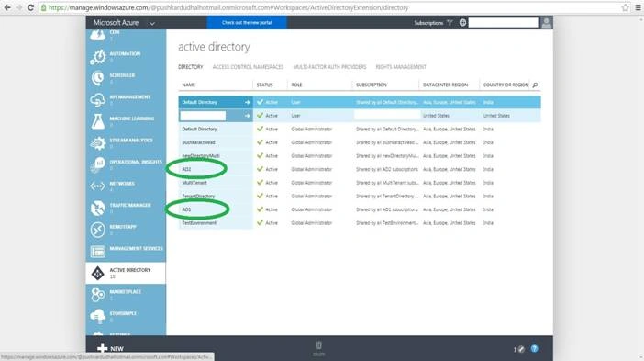Open Management Services label in sidebar
This screenshot has height=361, width=644.
click(x=136, y=248)
